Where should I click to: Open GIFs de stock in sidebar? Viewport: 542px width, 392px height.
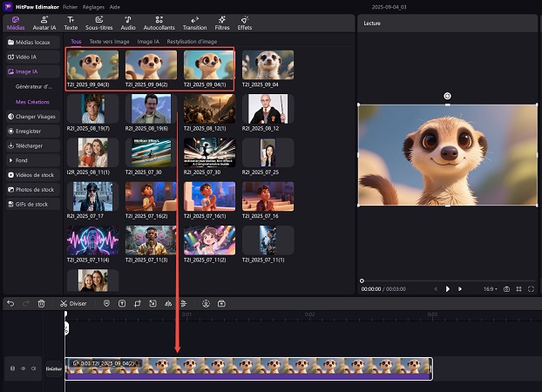pyautogui.click(x=33, y=204)
